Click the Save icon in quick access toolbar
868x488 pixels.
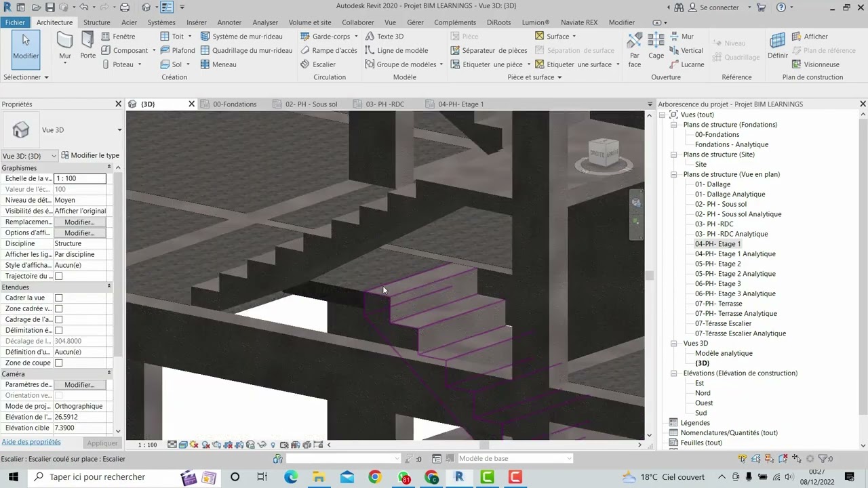50,7
